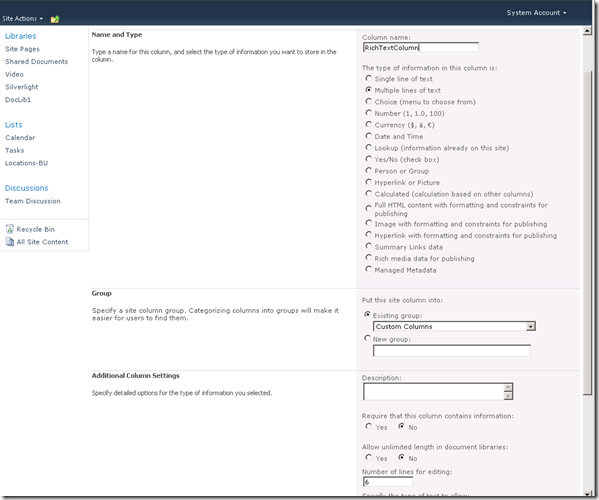Click scrollbar down arrow at bottom

587,493
